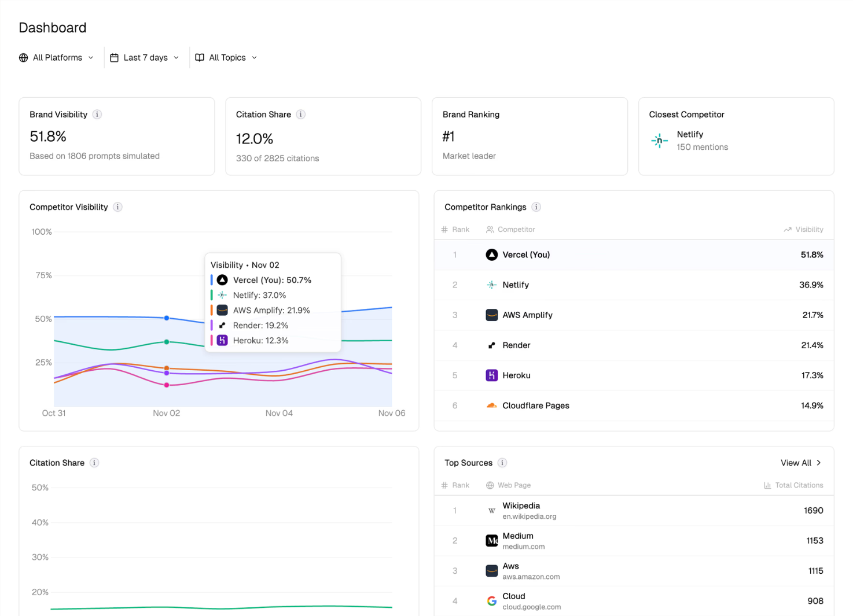The height and width of the screenshot is (616, 853).
Task: Select the Vercel (You) ranking row
Action: coord(634,255)
